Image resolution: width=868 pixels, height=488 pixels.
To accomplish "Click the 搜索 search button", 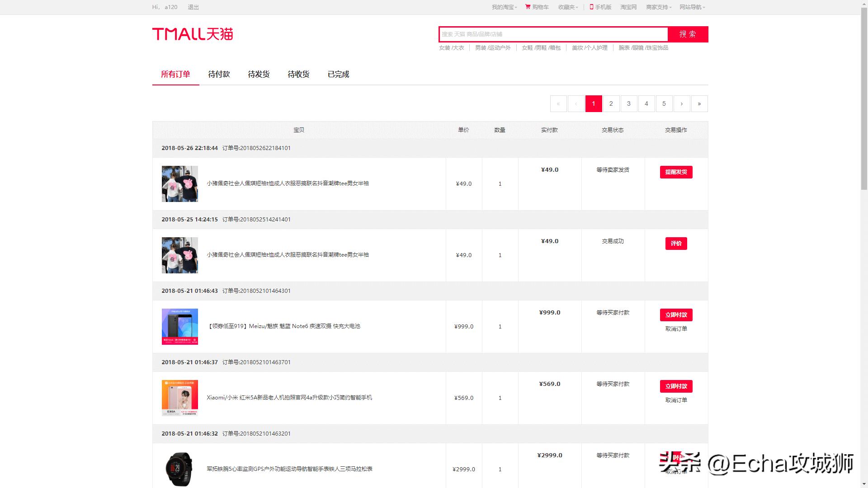I will click(x=688, y=34).
